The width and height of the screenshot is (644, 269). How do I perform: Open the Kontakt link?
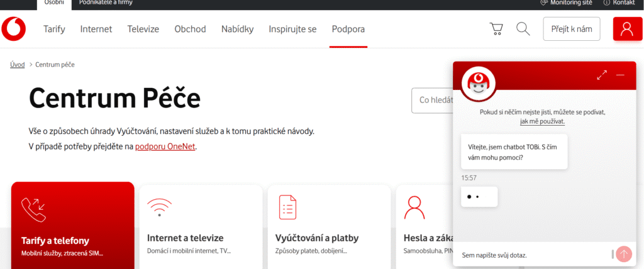pyautogui.click(x=623, y=3)
